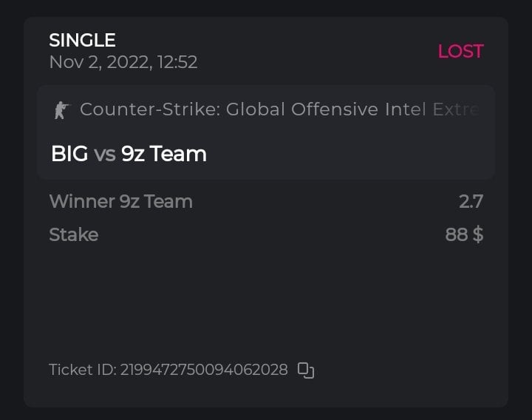Click the vs text between teams
This screenshot has width=532, height=420.
tap(104, 154)
